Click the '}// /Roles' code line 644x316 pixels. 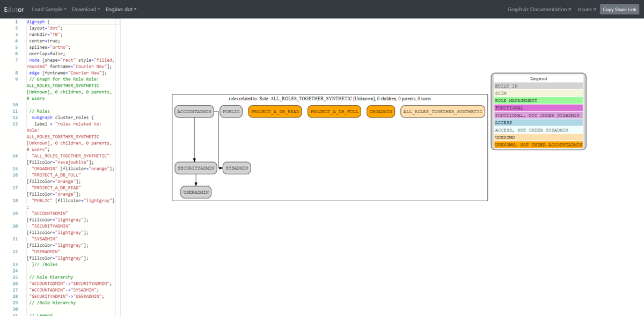point(45,264)
